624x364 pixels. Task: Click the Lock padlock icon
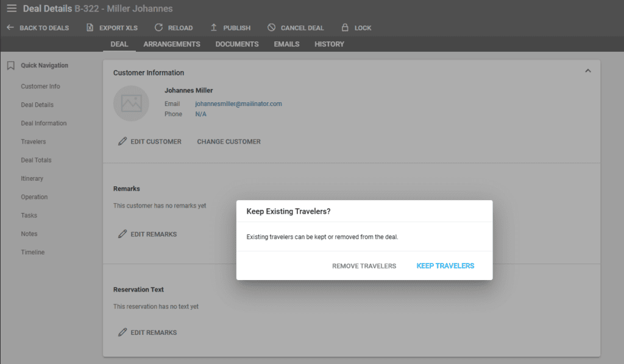coord(345,28)
